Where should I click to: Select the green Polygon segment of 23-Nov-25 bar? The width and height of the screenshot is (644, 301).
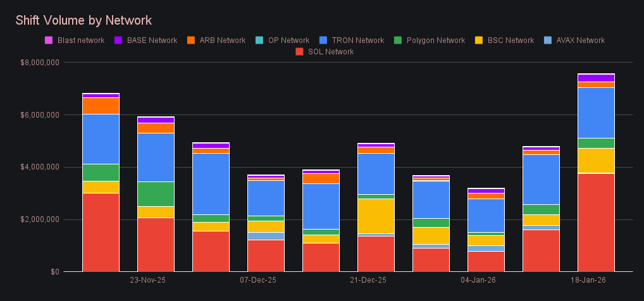156,193
